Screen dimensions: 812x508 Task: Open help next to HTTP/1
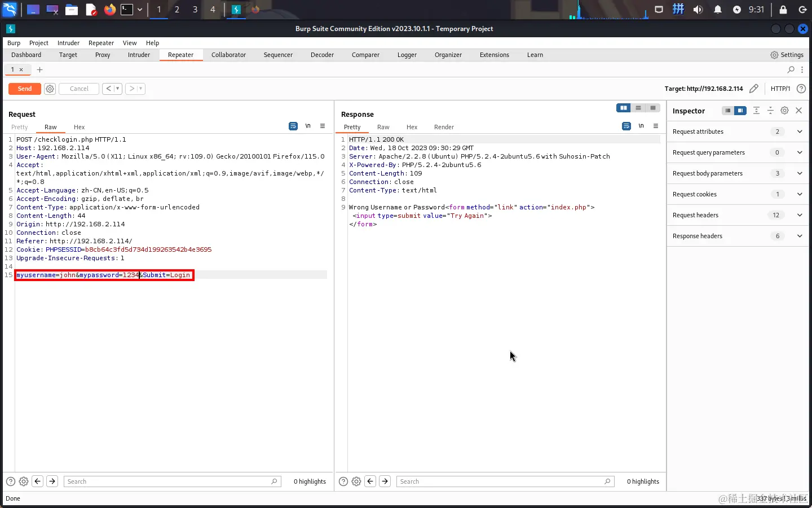[x=801, y=89]
